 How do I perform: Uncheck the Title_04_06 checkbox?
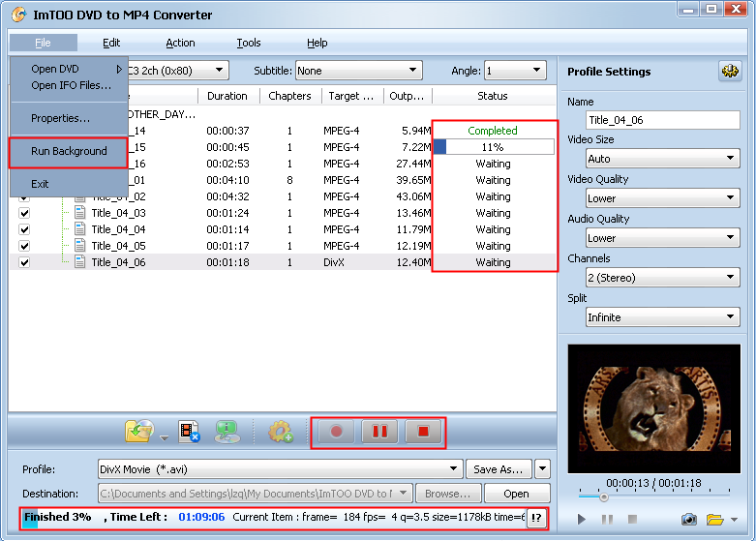point(24,262)
